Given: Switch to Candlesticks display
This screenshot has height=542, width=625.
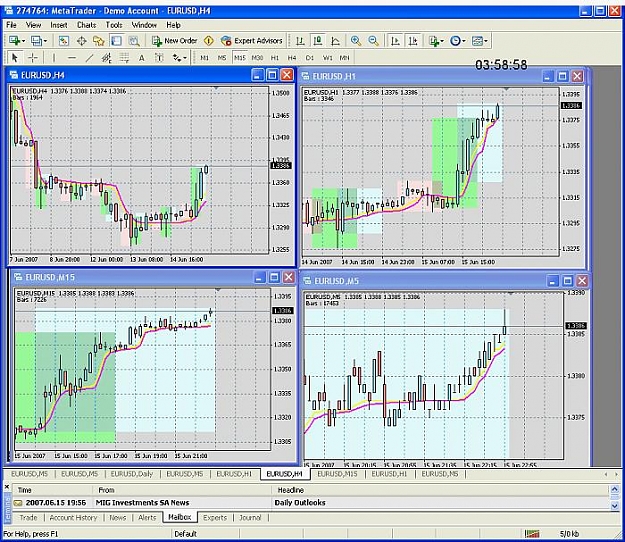Looking at the screenshot, I should point(318,41).
